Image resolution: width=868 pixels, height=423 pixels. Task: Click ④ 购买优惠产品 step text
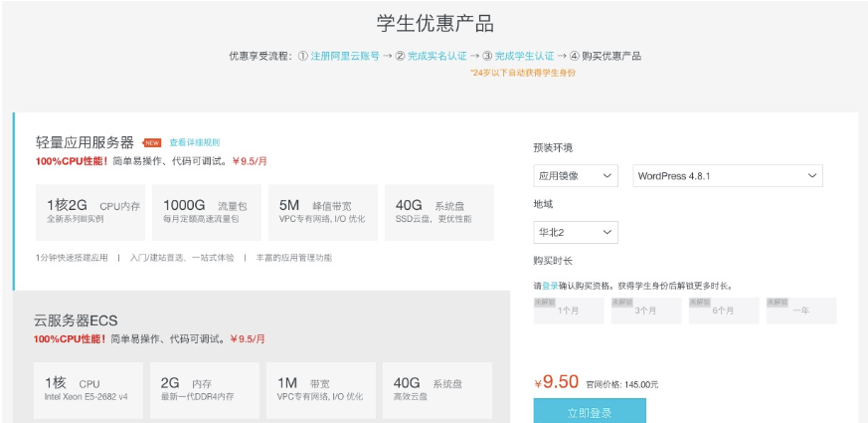pyautogui.click(x=606, y=56)
